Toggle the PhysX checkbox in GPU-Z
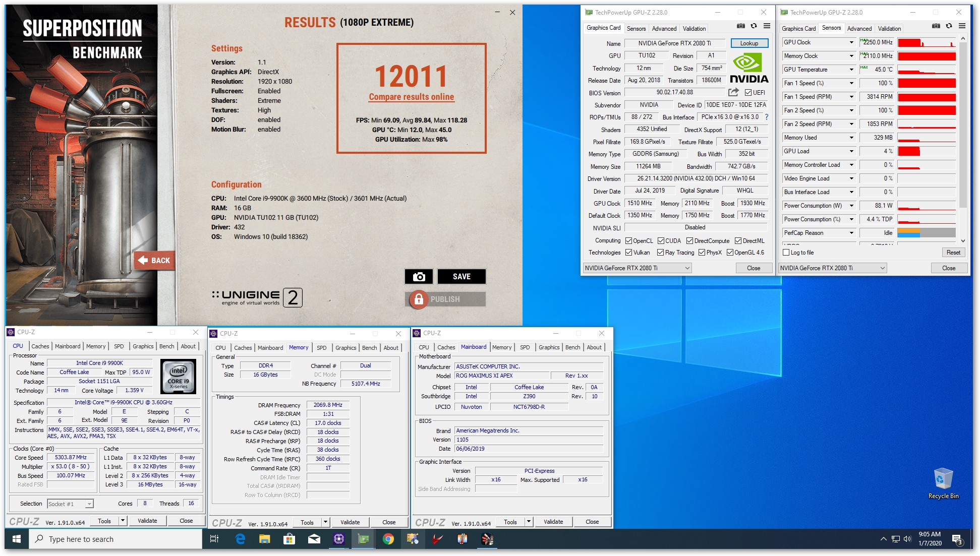 [x=702, y=253]
